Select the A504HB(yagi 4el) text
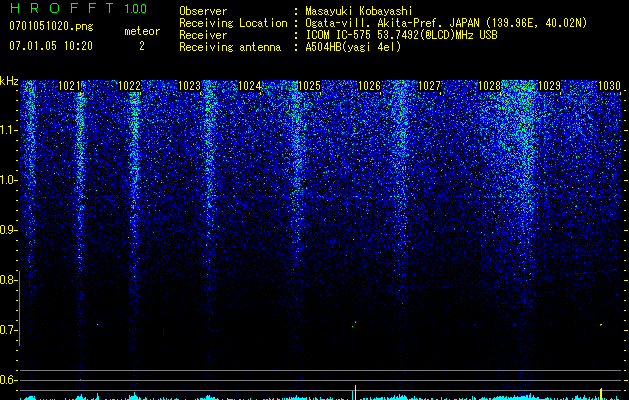Viewport: 629px width, 400px height. point(353,47)
